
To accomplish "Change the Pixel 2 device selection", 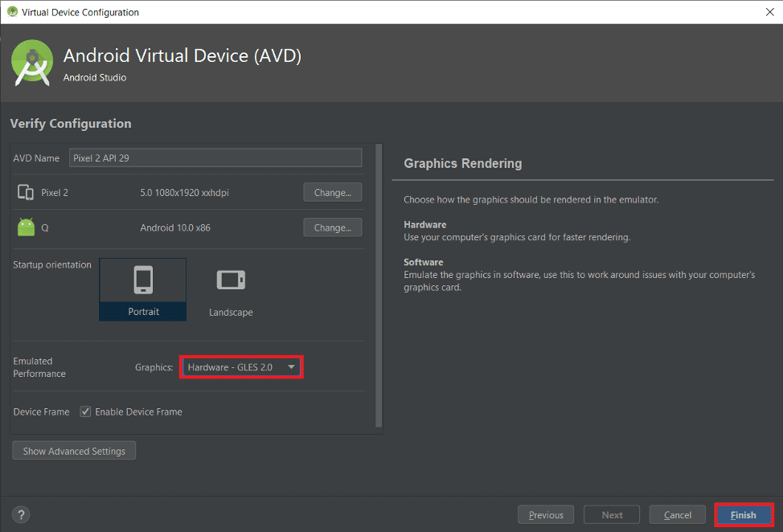I will 332,192.
